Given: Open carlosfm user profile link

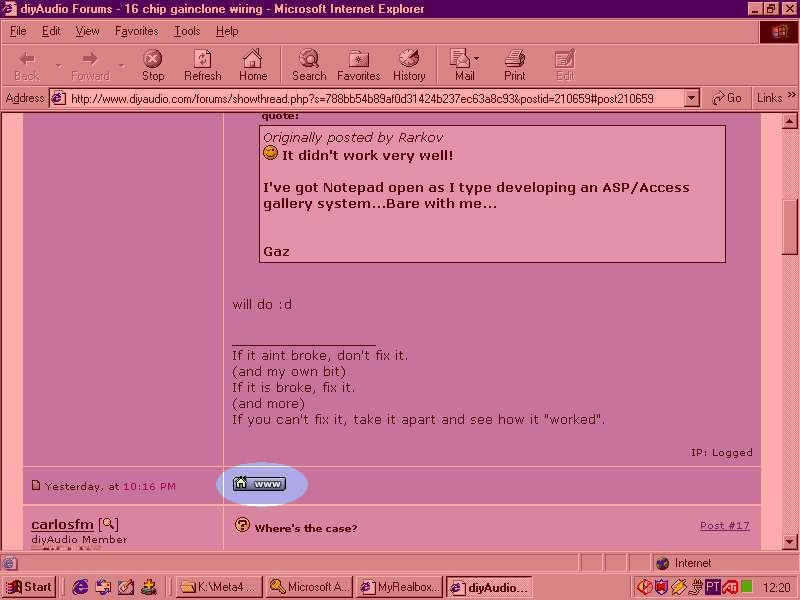Looking at the screenshot, I should pos(62,524).
